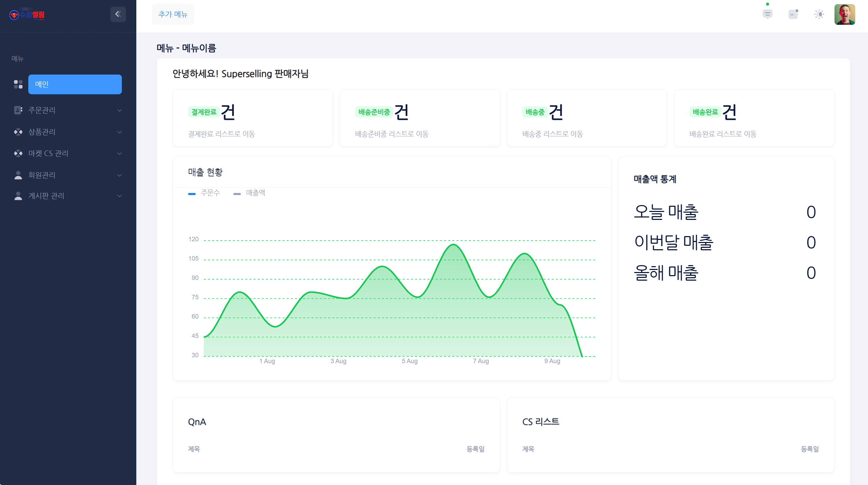868x485 pixels.
Task: Expand the 주문관리 menu chevron
Action: [119, 110]
